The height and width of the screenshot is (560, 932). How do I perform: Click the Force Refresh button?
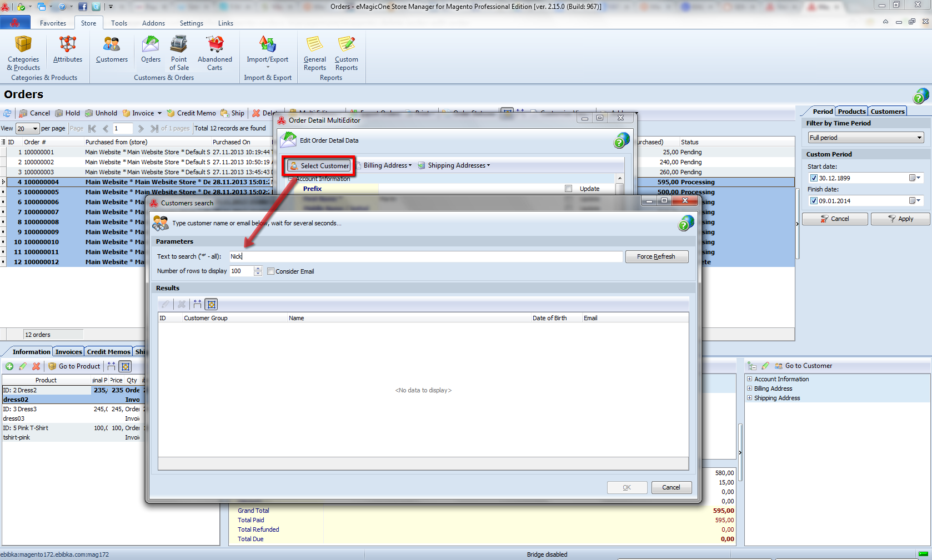(x=657, y=256)
